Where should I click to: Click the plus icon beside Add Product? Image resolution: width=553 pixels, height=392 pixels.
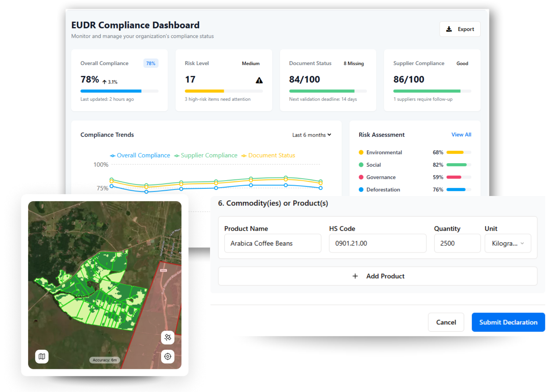(355, 276)
